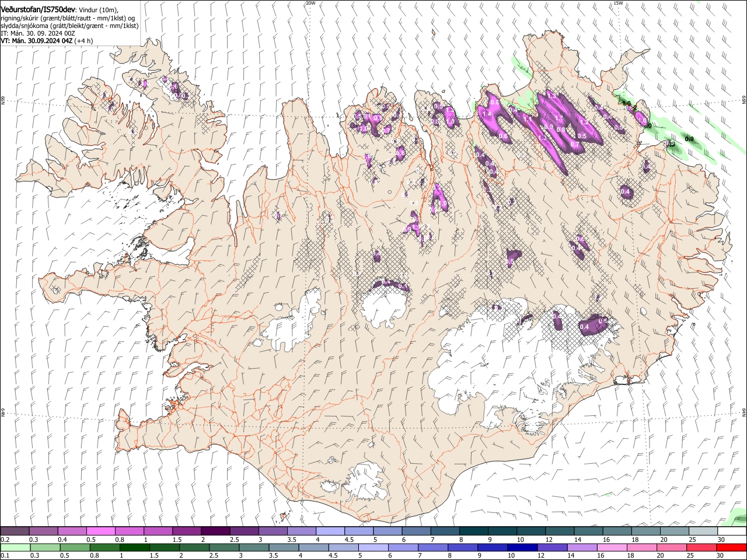Click the Veðurstofan/IS750dev title text
This screenshot has width=747, height=560.
click(x=37, y=10)
